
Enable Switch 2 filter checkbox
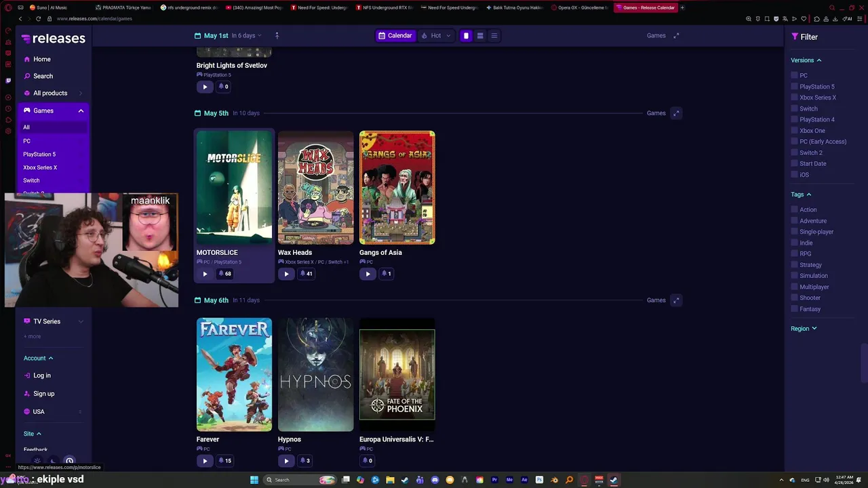(x=794, y=152)
